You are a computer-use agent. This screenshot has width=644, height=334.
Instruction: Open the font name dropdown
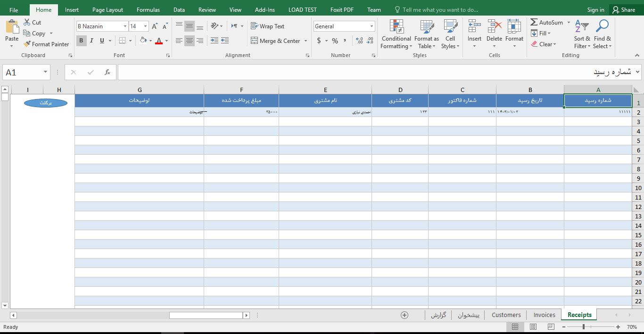(125, 26)
